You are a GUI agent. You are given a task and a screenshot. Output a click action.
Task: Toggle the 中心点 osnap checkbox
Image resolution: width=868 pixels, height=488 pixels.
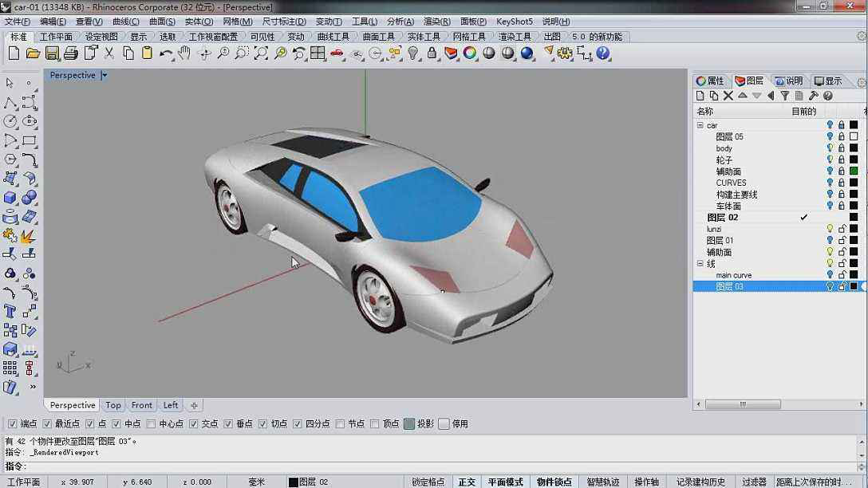click(151, 424)
